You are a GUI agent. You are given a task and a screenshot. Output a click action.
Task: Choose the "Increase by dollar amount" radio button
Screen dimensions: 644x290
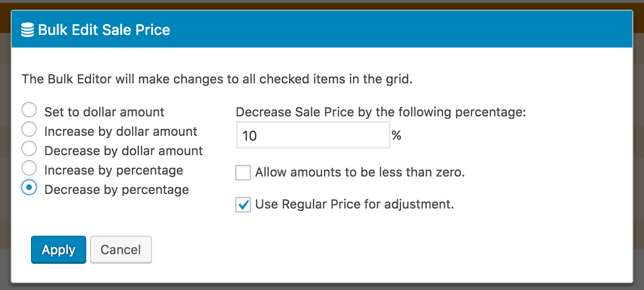(x=29, y=129)
